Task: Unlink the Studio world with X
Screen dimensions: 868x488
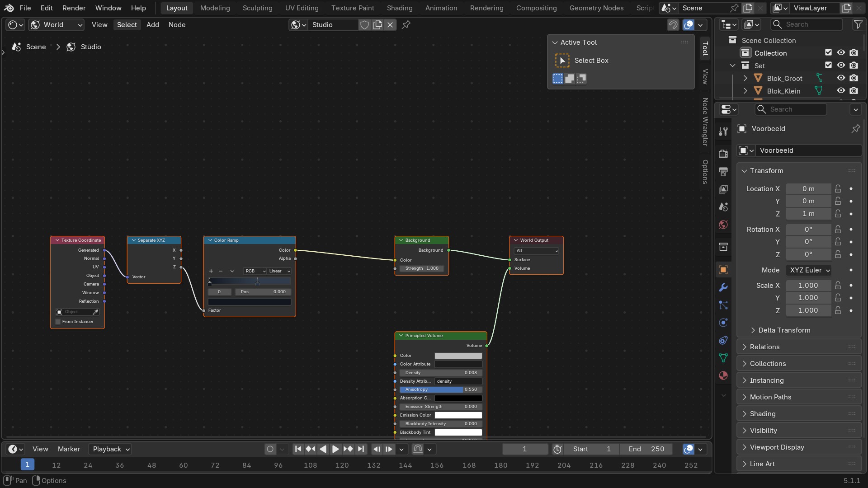Action: click(x=390, y=25)
